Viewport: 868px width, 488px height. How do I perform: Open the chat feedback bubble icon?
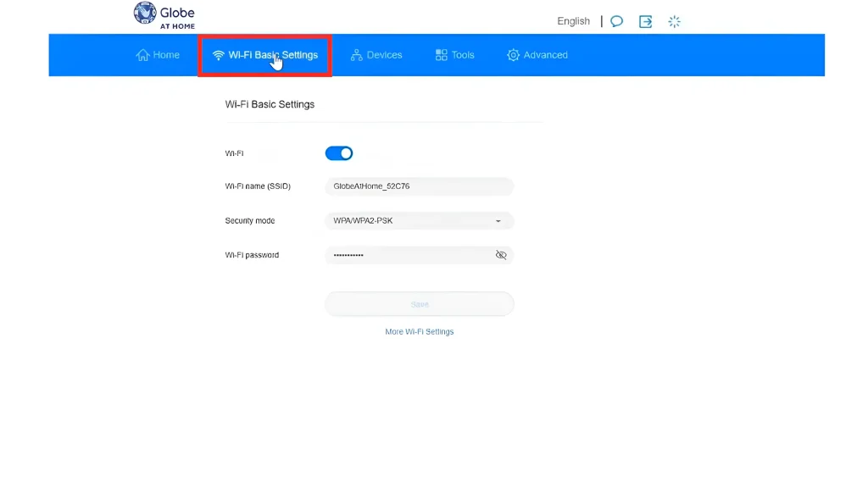(x=616, y=20)
